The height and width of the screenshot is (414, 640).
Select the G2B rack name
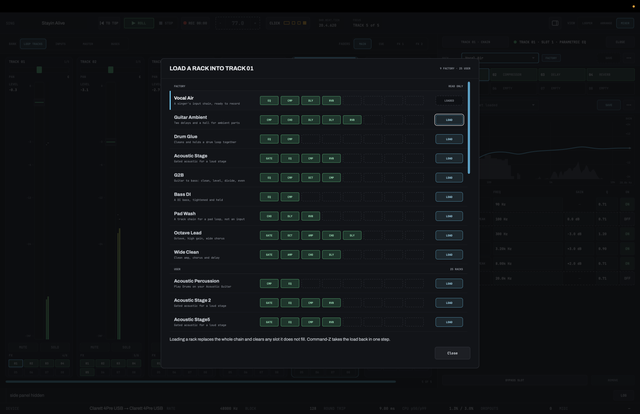click(179, 175)
